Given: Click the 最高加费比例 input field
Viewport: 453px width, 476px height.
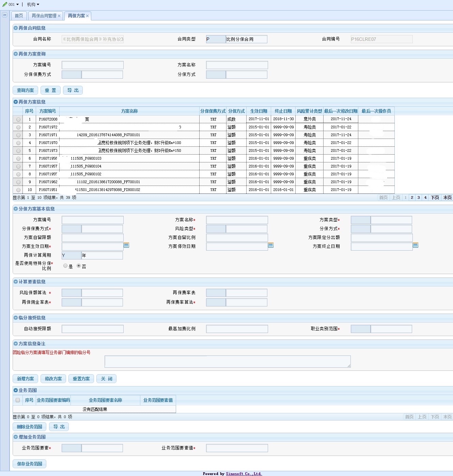Looking at the screenshot, I should 237,329.
